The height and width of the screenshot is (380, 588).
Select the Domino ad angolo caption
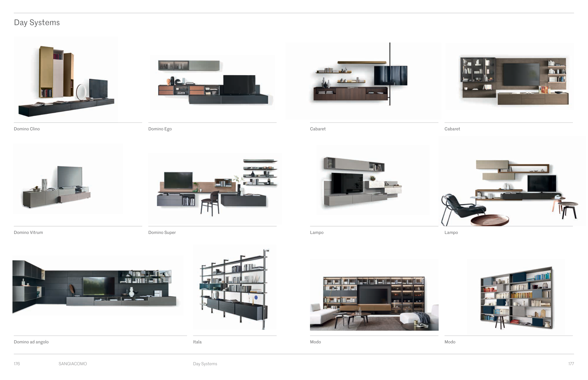(x=31, y=342)
